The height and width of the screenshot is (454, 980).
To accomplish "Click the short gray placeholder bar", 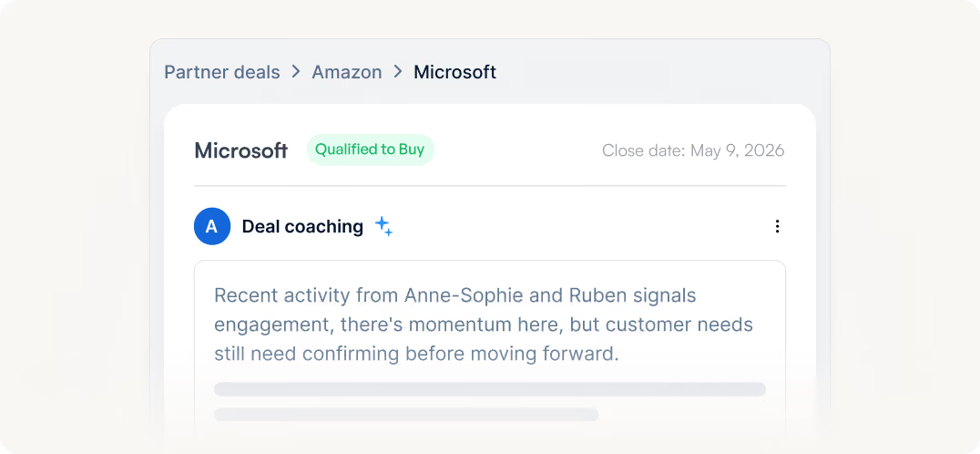I will [x=406, y=415].
